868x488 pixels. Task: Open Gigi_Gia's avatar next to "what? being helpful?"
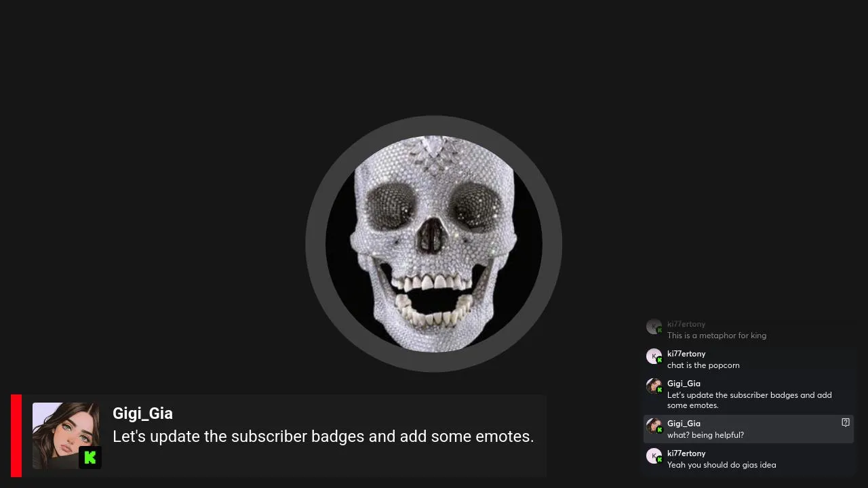[x=654, y=426]
